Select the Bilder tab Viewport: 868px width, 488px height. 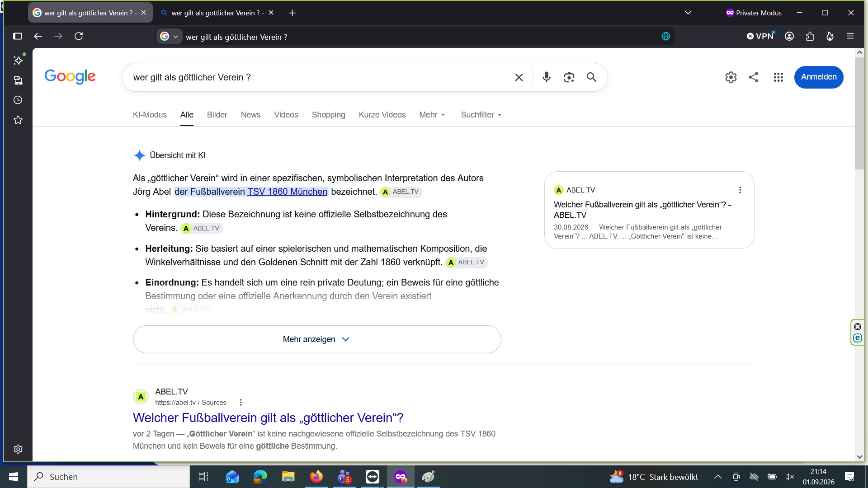point(217,115)
